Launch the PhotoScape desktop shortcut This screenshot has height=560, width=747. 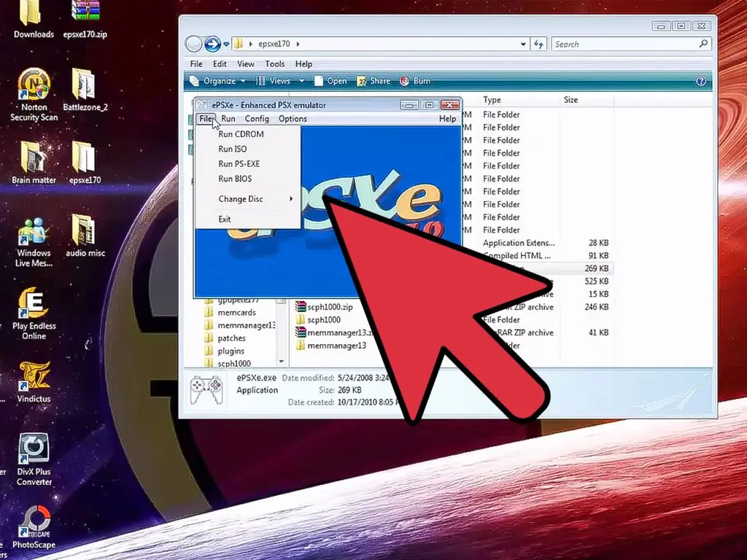pyautogui.click(x=34, y=528)
